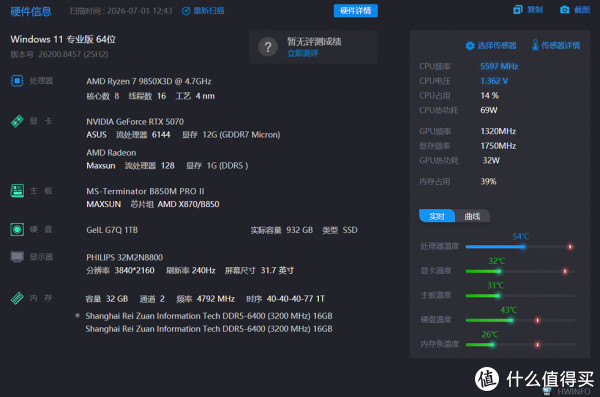Click the first Shanghai Rei Zuan DDR5-6400 row
Viewport: 600px width, 397px height.
(209, 316)
